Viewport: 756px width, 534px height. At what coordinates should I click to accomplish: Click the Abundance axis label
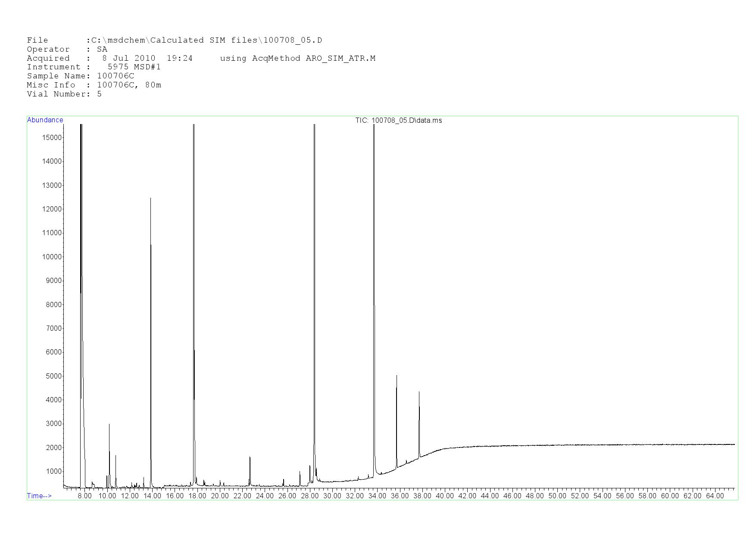pyautogui.click(x=45, y=120)
